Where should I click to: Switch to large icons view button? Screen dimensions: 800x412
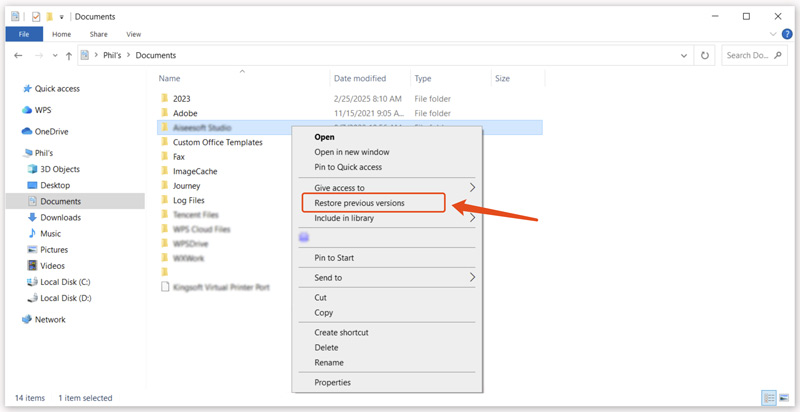click(x=783, y=398)
